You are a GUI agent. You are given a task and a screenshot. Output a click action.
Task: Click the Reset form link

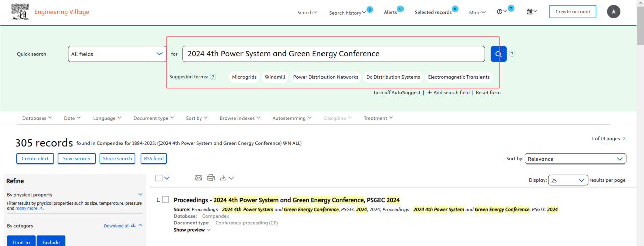tap(488, 92)
